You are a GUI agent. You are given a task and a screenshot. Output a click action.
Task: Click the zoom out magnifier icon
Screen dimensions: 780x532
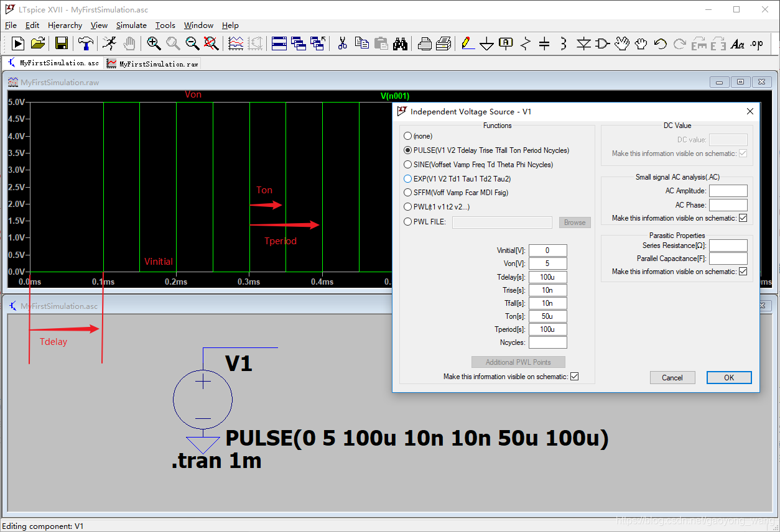pos(192,44)
